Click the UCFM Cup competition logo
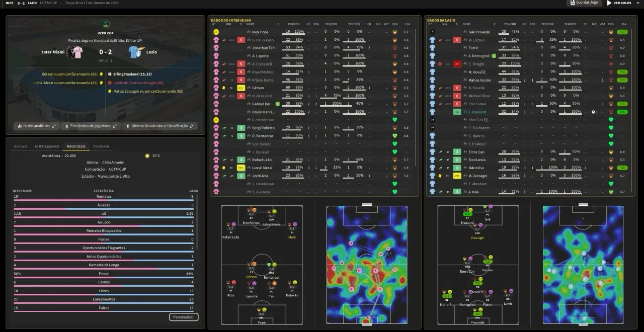This screenshot has width=644, height=332. pos(106,24)
